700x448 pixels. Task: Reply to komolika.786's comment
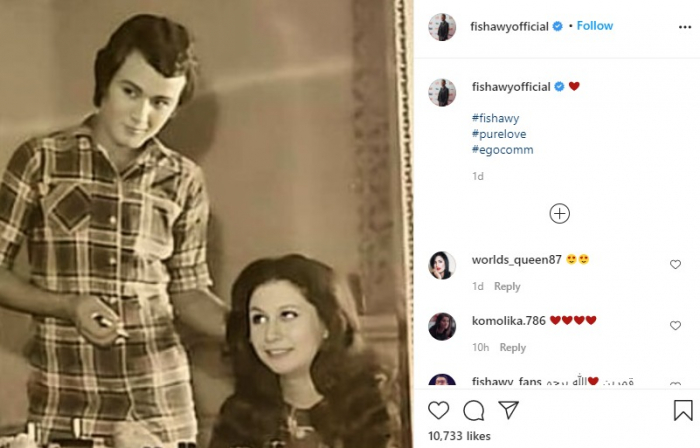513,347
